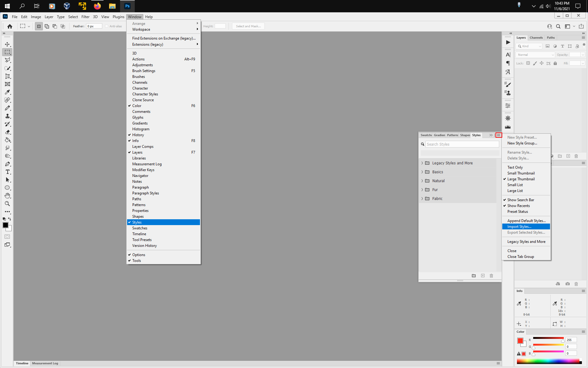This screenshot has height=368, width=588.
Task: Switch to the Channels tab
Action: coord(536,37)
